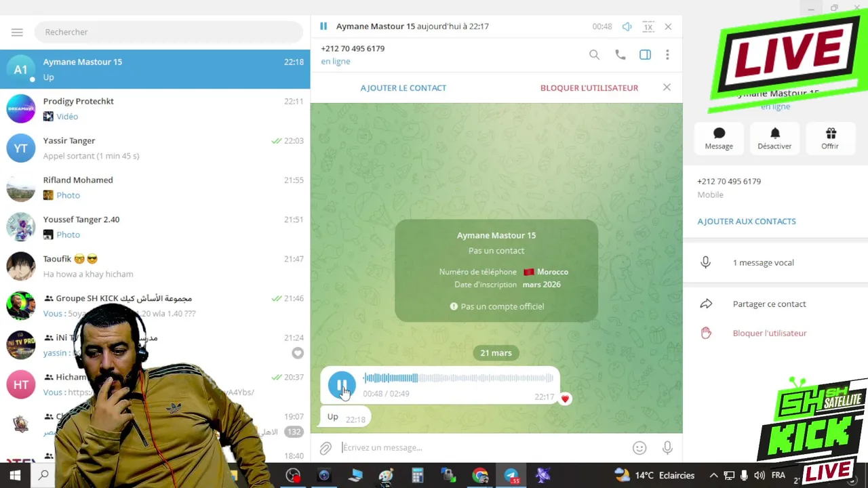Open Chrome from the taskbar
The height and width of the screenshot is (488, 868).
pos(480,476)
